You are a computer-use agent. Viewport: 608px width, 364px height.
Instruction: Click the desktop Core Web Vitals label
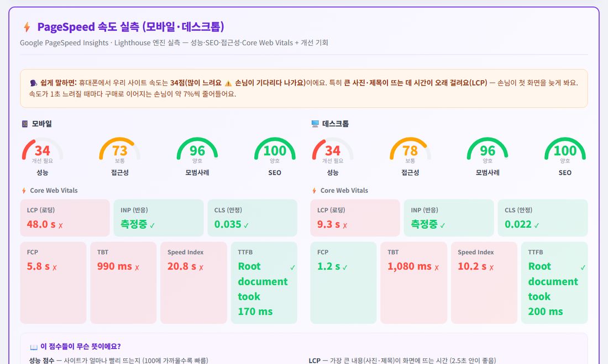click(344, 191)
